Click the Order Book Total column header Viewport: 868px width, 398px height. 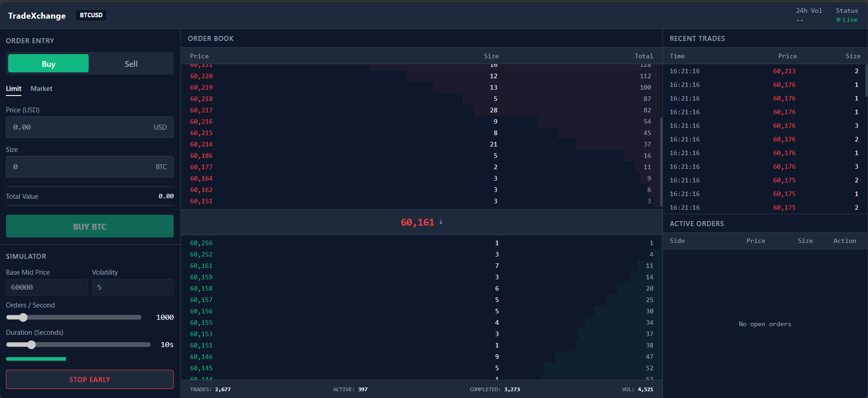coord(644,56)
